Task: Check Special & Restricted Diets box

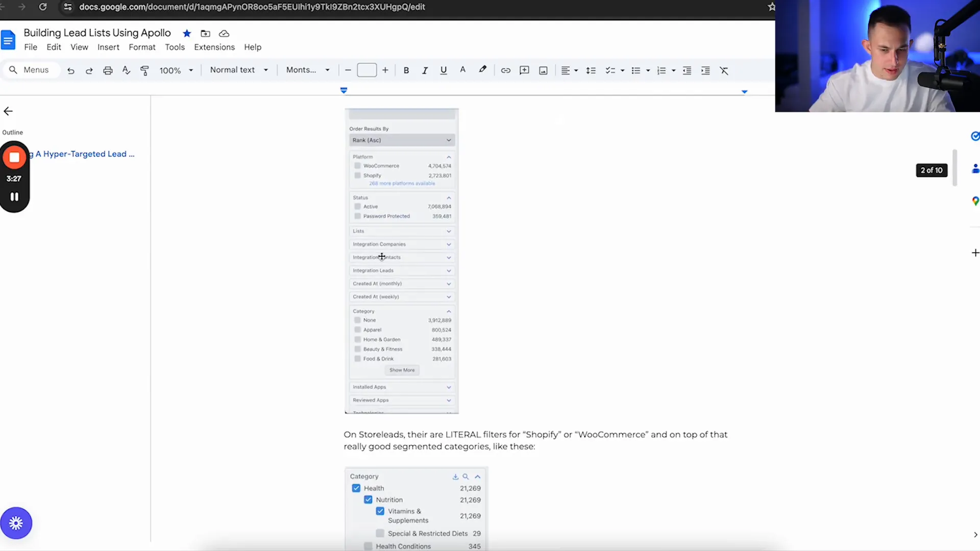Action: [x=380, y=534]
